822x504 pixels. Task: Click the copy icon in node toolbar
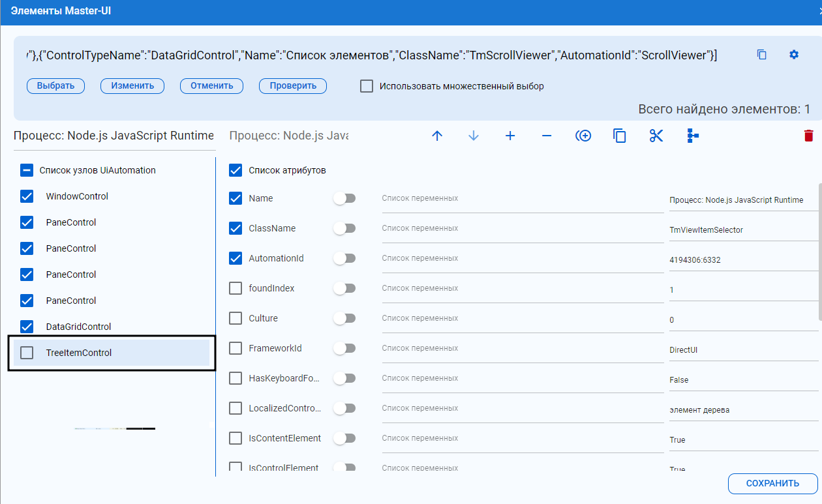(620, 136)
